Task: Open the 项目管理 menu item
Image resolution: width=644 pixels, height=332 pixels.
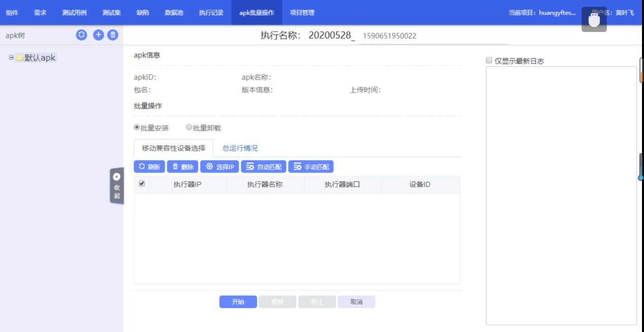Action: click(302, 13)
